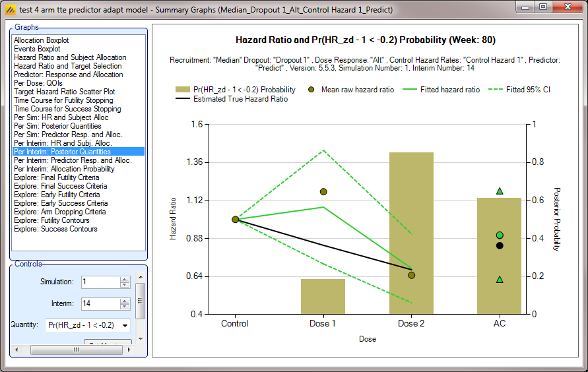Choose Time Course for Futility Stopping
The height and width of the screenshot is (372, 588).
(x=63, y=100)
